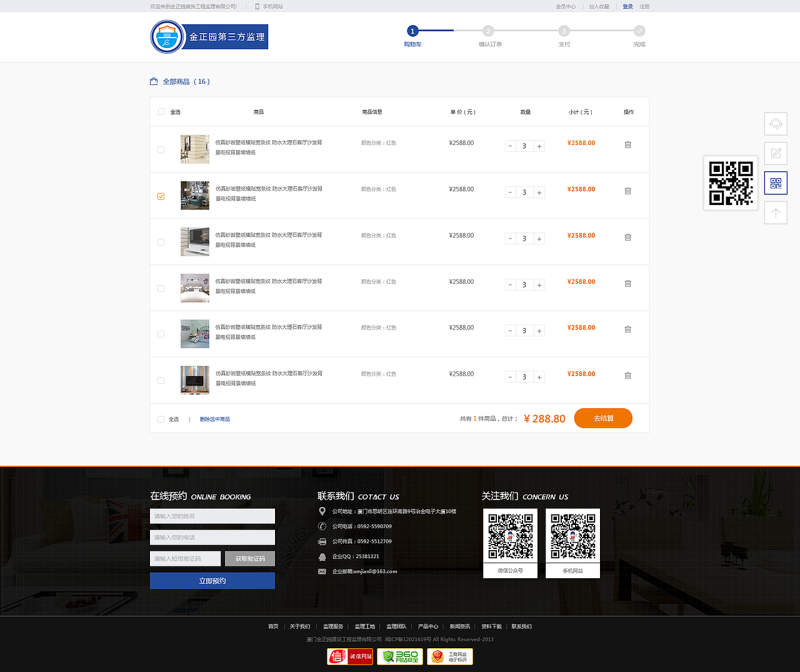The height and width of the screenshot is (672, 800).
Task: Uncheck the selected photo-frame sofa item checkbox
Action: (x=161, y=196)
